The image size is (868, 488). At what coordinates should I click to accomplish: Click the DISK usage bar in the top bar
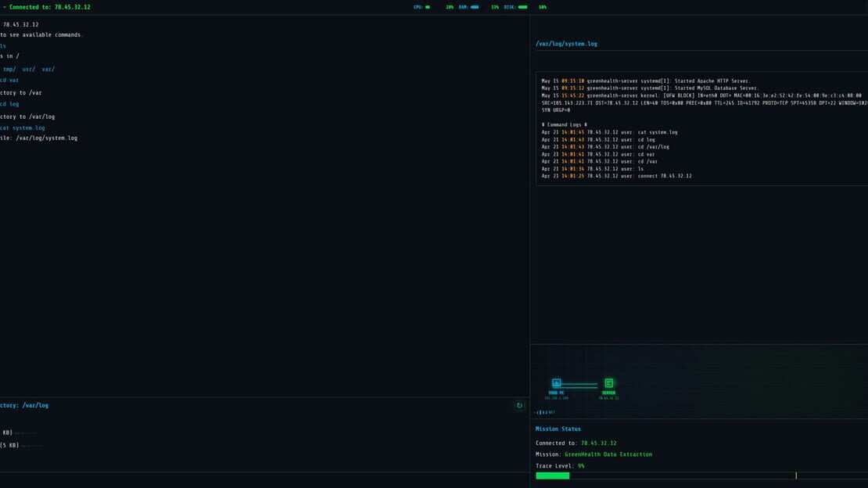(522, 7)
